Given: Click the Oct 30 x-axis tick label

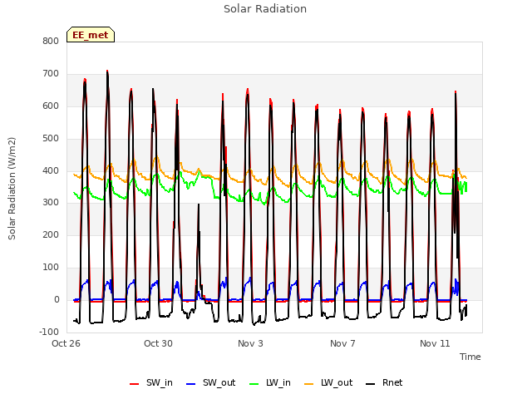Looking at the screenshot, I should click(158, 343).
